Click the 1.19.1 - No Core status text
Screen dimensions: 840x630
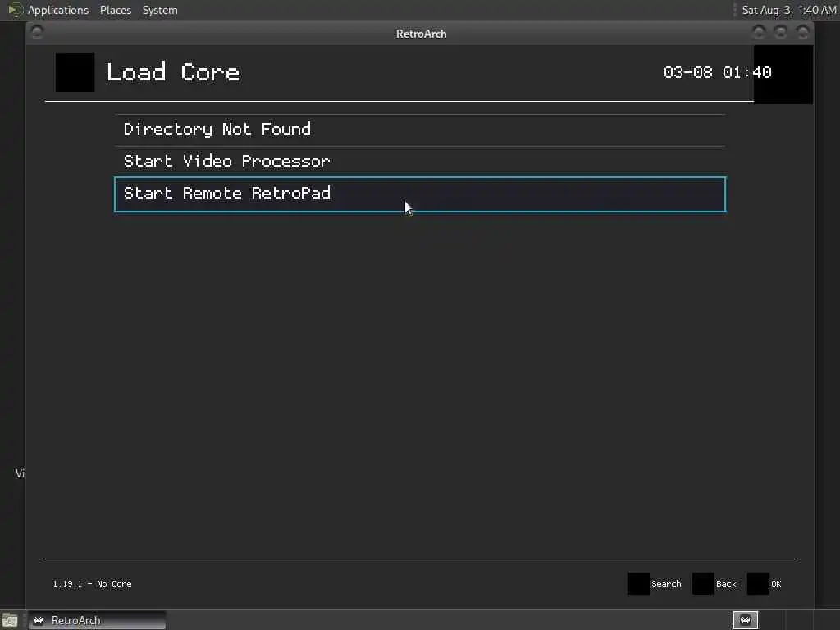(92, 584)
